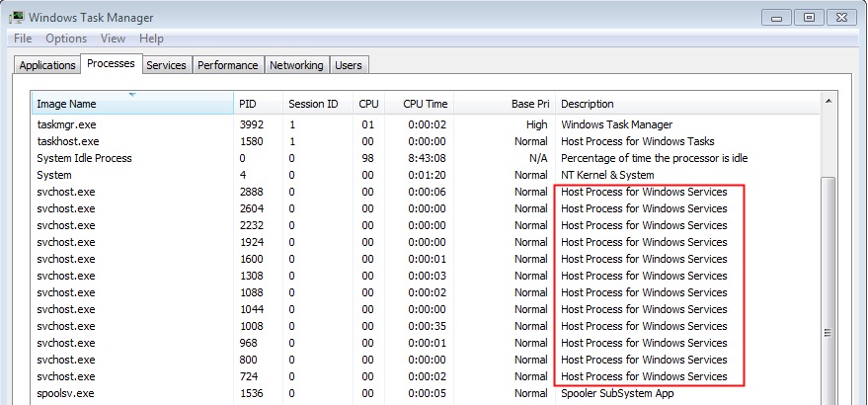Select svchost.exe with PID 968
The width and height of the screenshot is (868, 405).
pos(426,343)
